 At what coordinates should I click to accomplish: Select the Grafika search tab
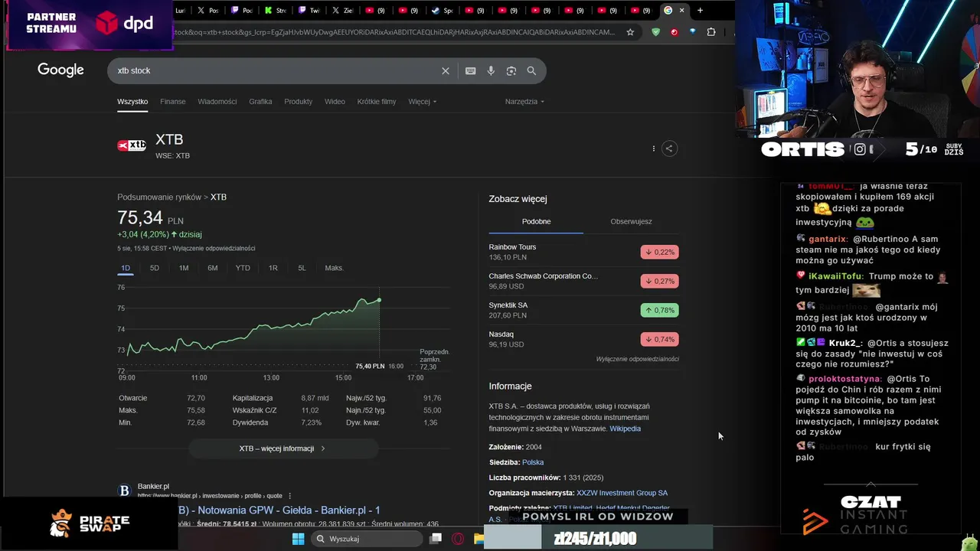pos(260,101)
